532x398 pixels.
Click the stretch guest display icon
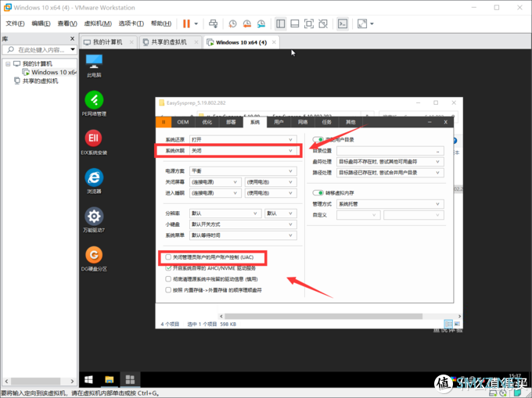362,23
